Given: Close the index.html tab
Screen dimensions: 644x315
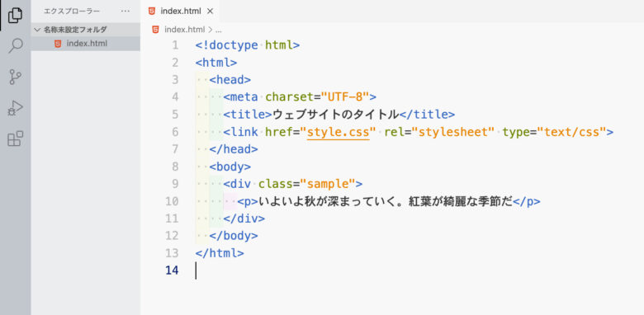Looking at the screenshot, I should point(210,12).
